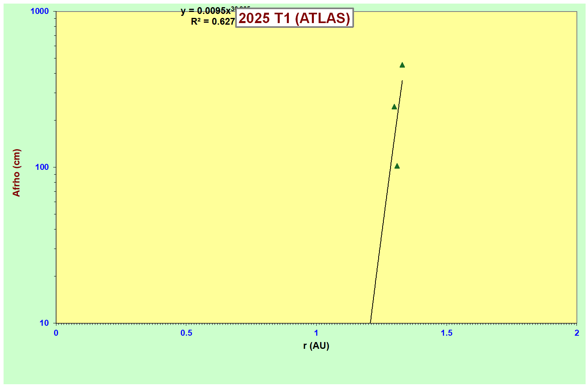Viewport: 588px width, 387px height.
Task: Click the 100 tick label on the y-axis
Action: click(x=42, y=167)
